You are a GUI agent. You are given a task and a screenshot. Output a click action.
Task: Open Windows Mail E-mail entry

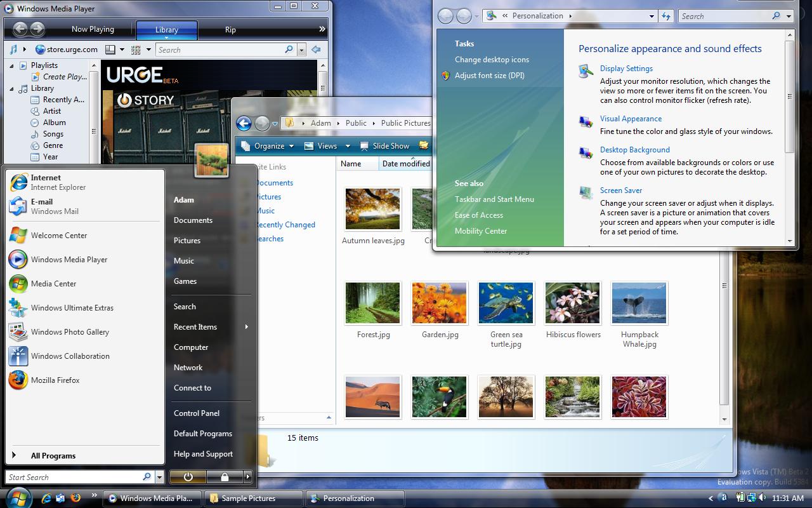pyautogui.click(x=85, y=206)
